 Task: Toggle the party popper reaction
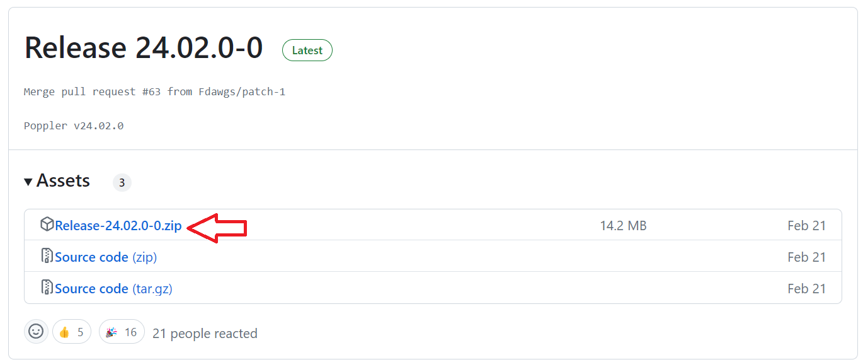click(x=122, y=332)
